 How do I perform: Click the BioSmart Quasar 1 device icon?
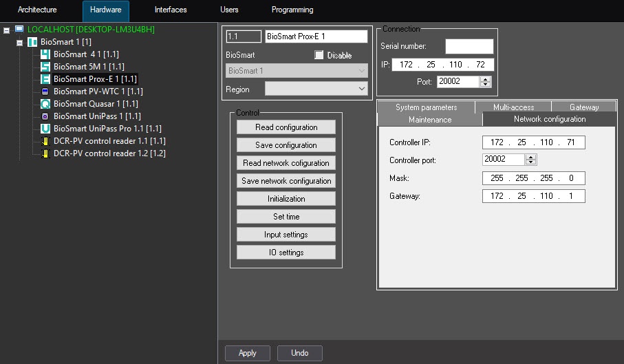coord(45,104)
